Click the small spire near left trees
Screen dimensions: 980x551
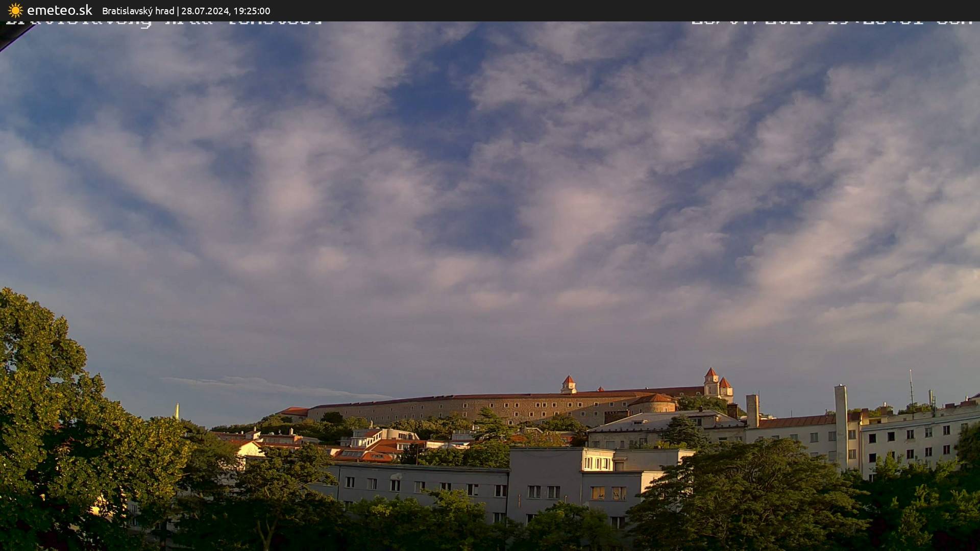pos(177,411)
